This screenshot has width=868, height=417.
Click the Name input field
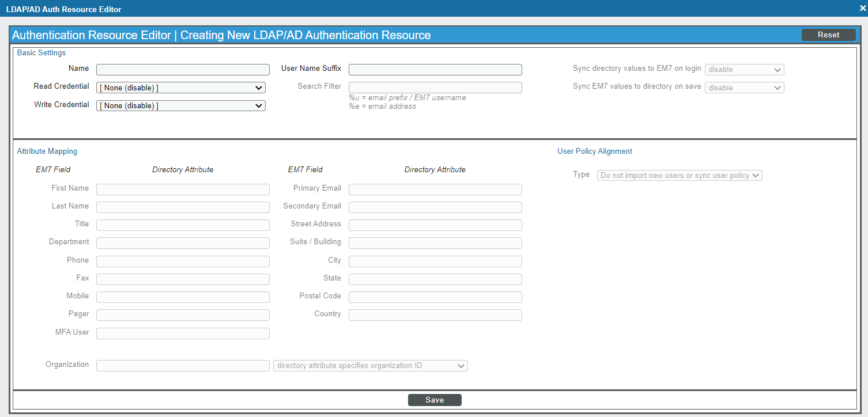pos(183,70)
